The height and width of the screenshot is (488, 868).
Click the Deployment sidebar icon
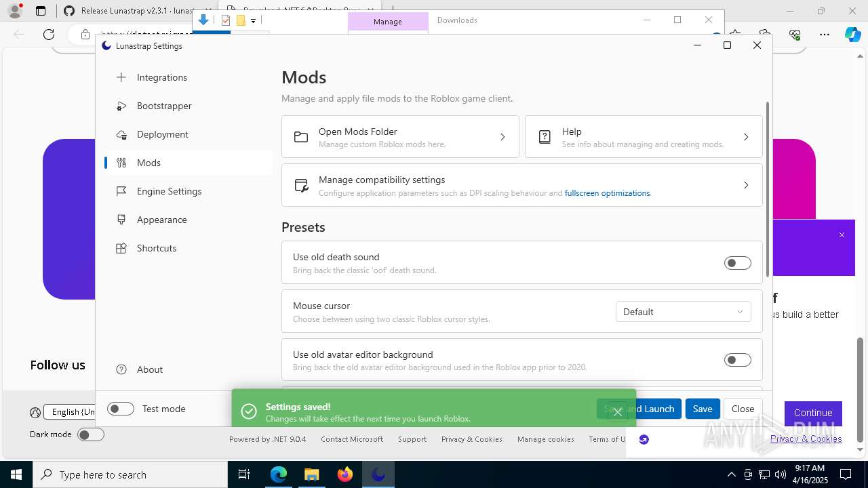(x=121, y=134)
